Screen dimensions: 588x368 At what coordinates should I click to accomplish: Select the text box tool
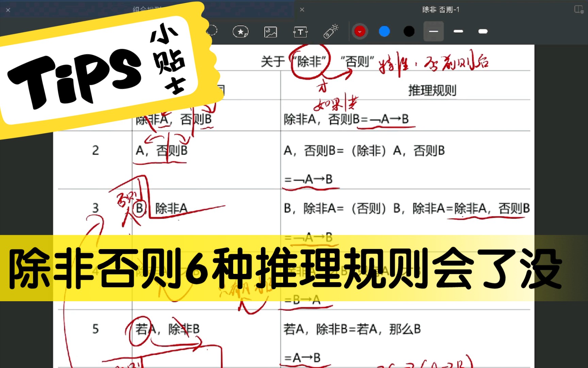tap(300, 32)
